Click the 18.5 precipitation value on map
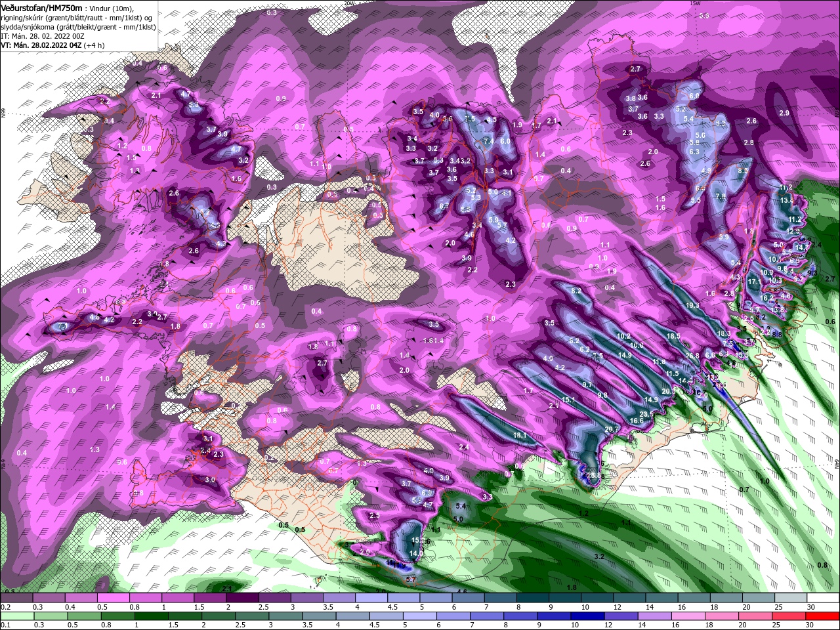 tap(673, 336)
